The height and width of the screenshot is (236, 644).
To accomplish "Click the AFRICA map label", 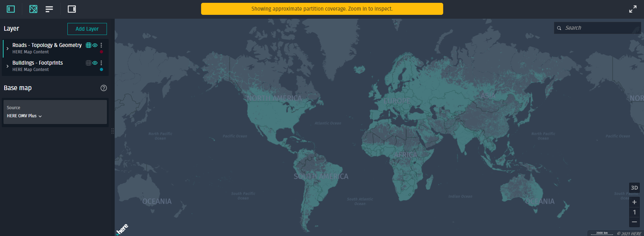I will click(x=405, y=155).
